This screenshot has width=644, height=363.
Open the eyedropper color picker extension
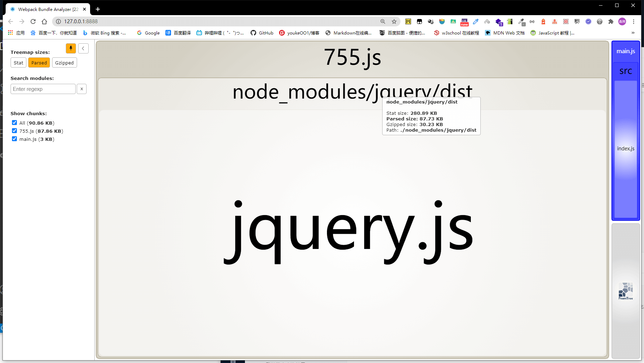click(476, 21)
